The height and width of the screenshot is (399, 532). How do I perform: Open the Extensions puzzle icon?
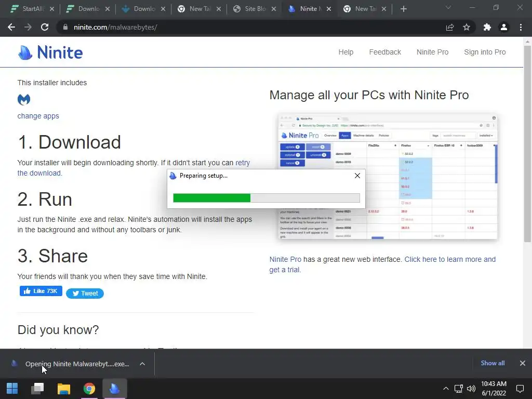(487, 27)
